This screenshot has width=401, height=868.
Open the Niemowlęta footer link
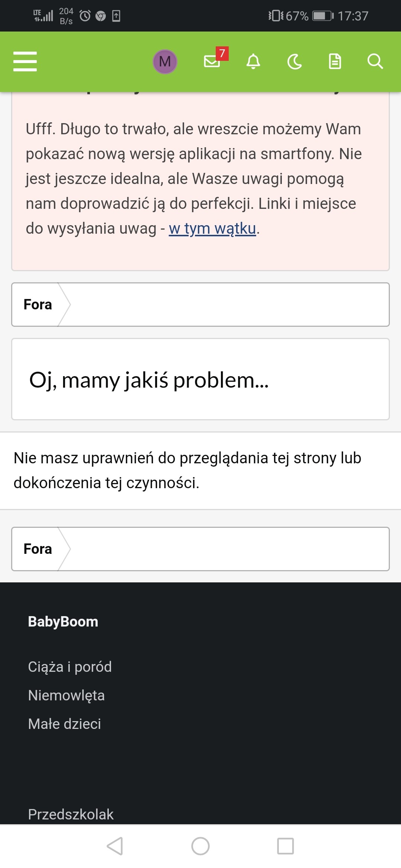click(x=66, y=695)
